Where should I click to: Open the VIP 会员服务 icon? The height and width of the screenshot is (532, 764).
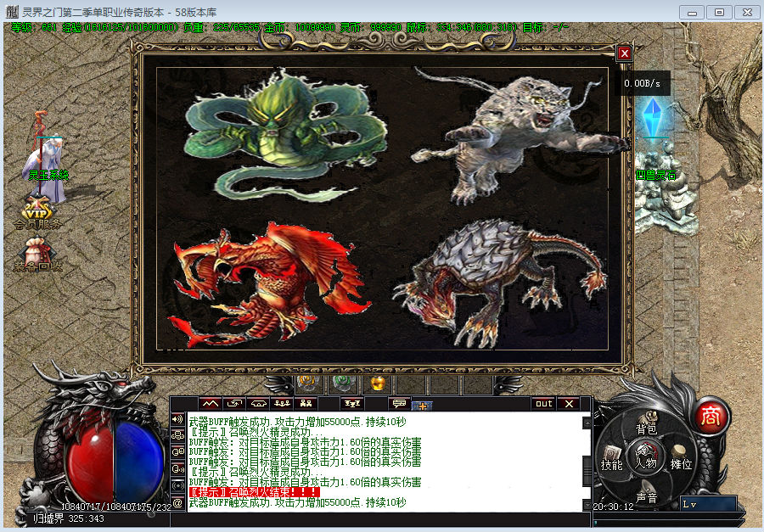pos(37,213)
